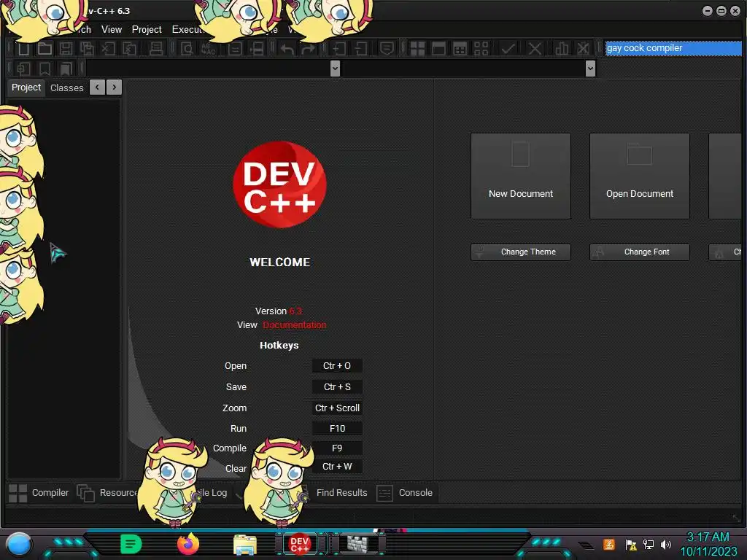The image size is (747, 560).
Task: Open the Find Results bottom tab
Action: point(341,493)
